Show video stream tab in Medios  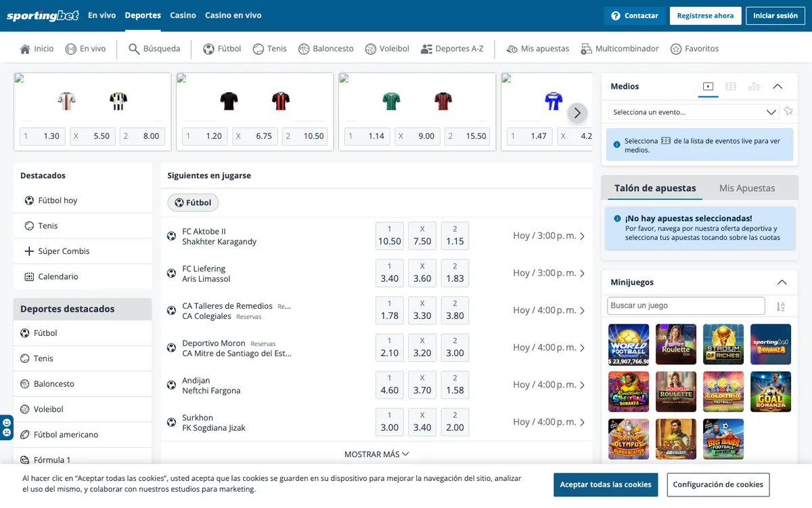point(708,86)
